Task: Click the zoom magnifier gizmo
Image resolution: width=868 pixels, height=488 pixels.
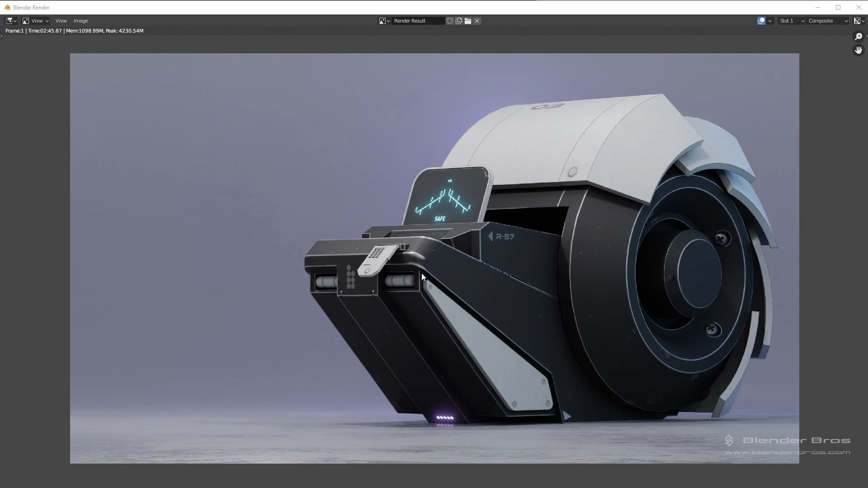Action: [858, 37]
